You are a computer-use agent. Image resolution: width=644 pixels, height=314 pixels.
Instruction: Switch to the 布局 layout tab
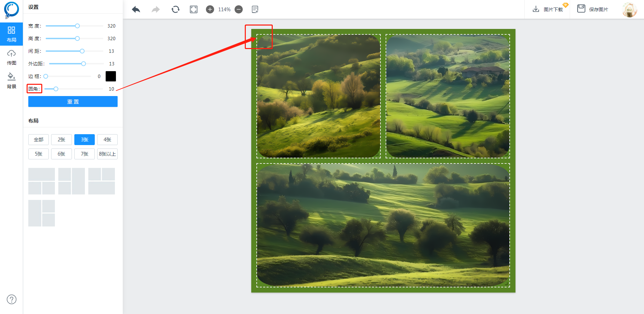tap(12, 34)
